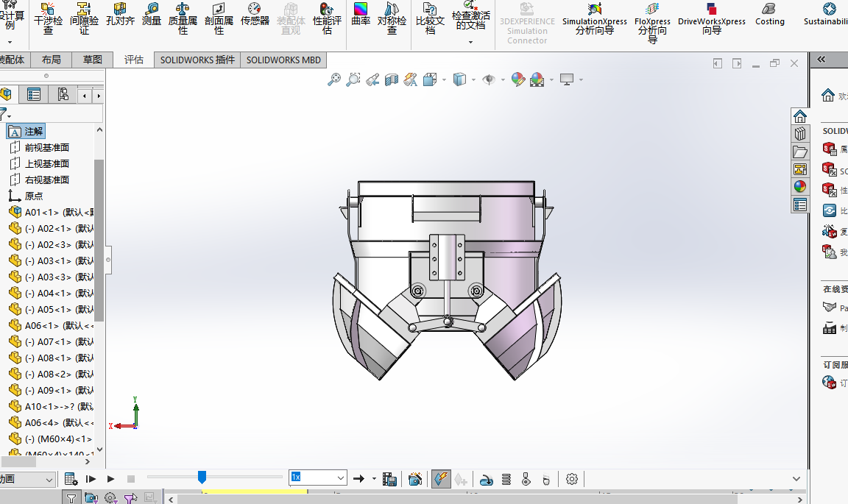
Task: Open Apply Scene dropdown arrow
Action: 551,80
